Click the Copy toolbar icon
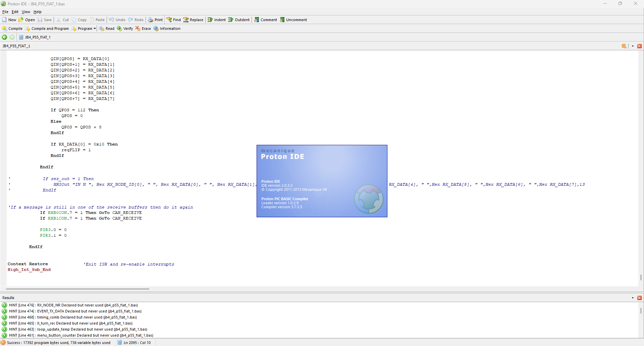The height and width of the screenshot is (346, 644). [x=79, y=20]
